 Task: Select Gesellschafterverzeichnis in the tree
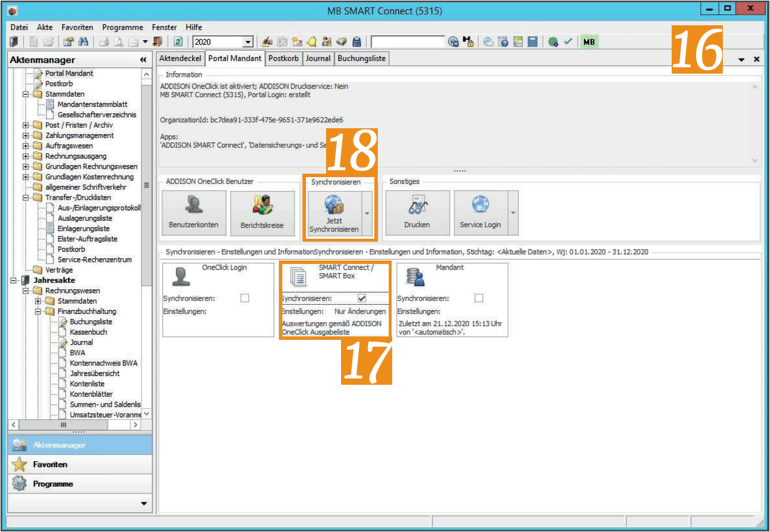(97, 115)
